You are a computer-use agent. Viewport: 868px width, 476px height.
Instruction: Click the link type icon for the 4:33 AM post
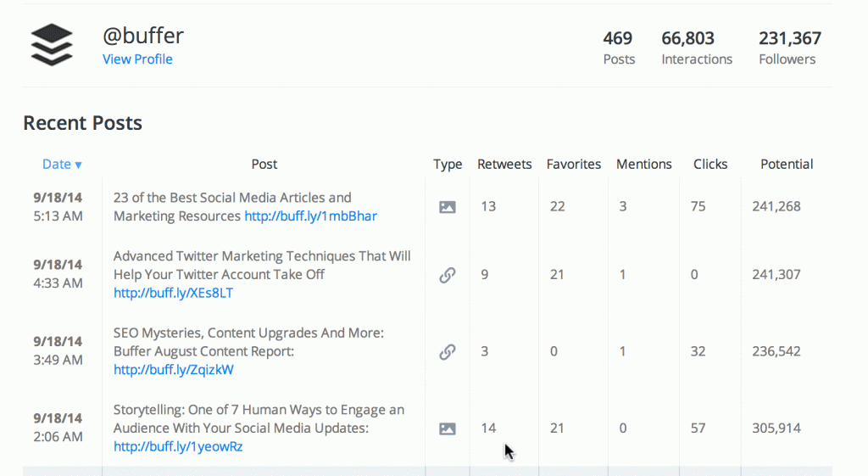448,275
